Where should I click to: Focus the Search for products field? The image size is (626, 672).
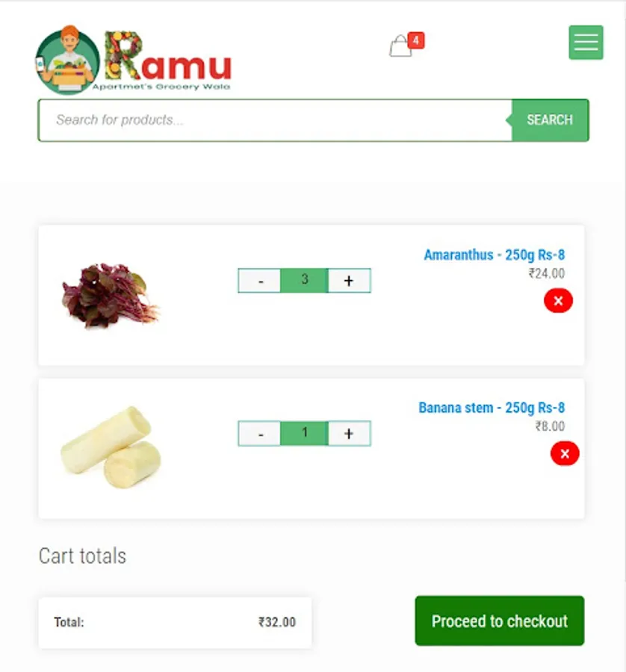coord(275,120)
